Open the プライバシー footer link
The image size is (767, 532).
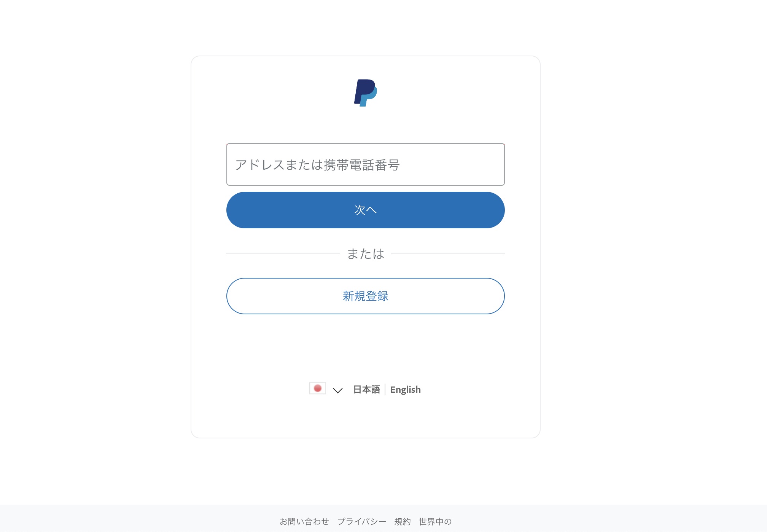[362, 521]
